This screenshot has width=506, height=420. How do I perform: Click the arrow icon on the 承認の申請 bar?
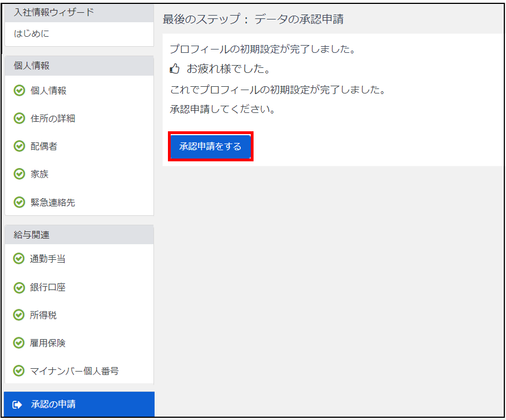pos(17,404)
